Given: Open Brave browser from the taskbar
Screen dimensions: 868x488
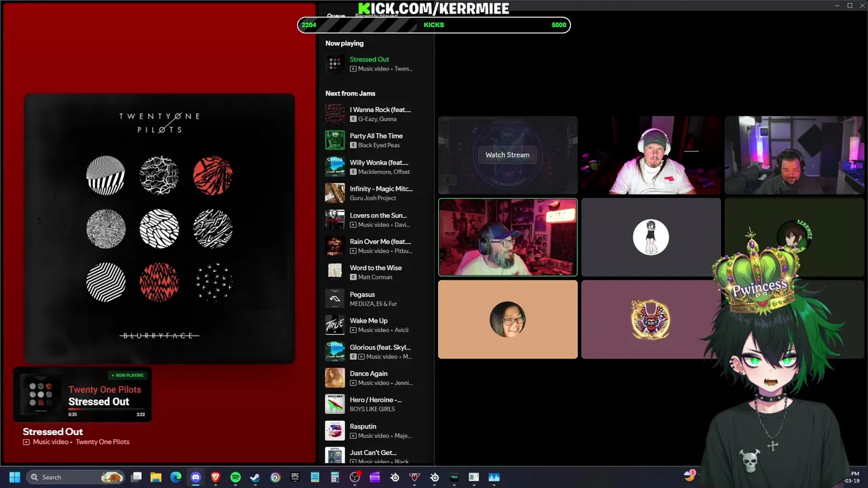Looking at the screenshot, I should coord(216,477).
